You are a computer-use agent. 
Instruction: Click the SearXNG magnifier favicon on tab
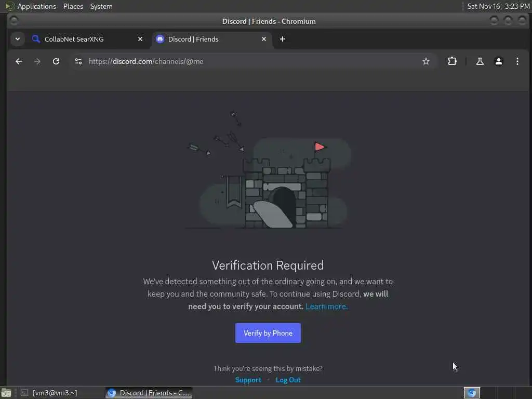[36, 39]
